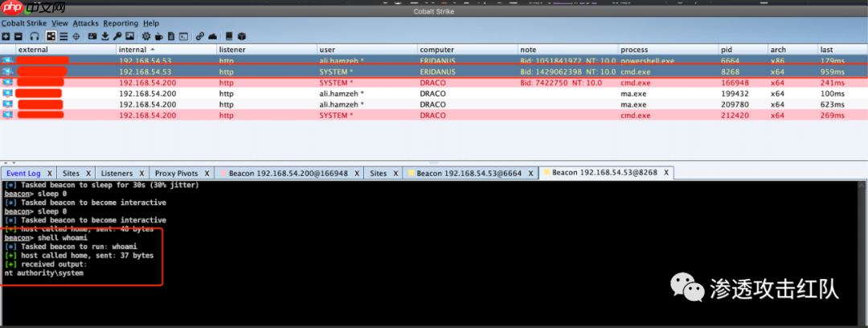Screen dimensions: 868x328
Task: Switch to session table view icon
Action: point(63,36)
